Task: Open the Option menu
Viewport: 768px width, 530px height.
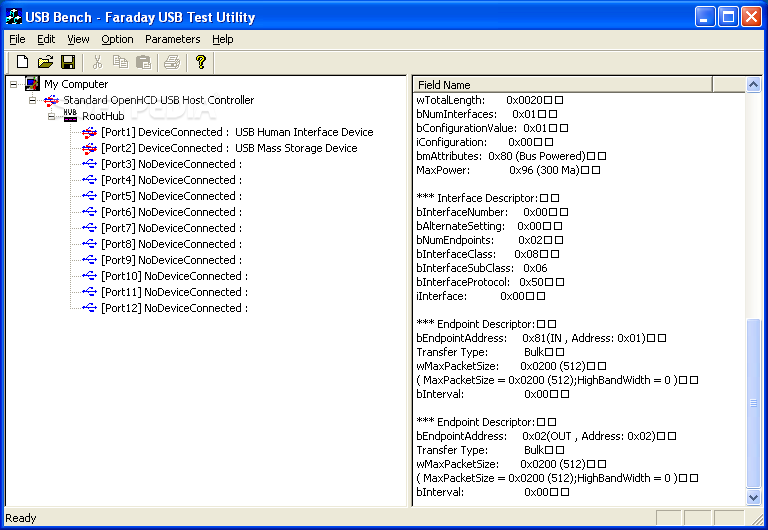Action: 117,39
